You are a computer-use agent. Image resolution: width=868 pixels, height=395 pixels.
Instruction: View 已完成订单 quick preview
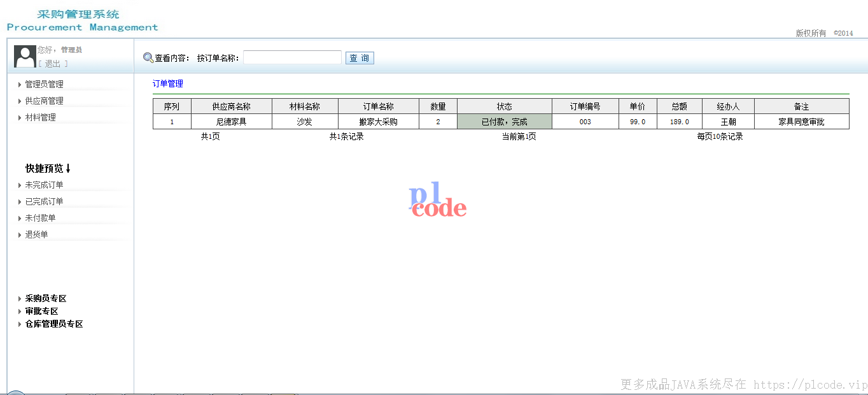pyautogui.click(x=44, y=201)
